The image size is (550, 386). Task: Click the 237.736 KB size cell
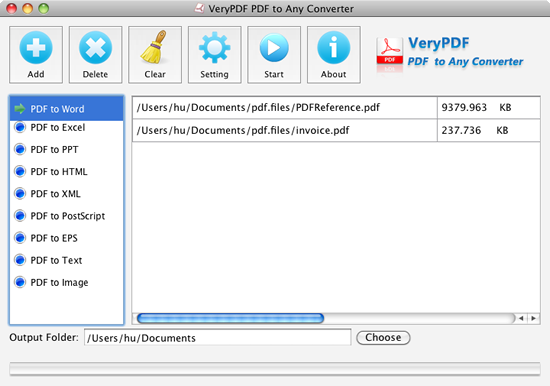pyautogui.click(x=489, y=131)
